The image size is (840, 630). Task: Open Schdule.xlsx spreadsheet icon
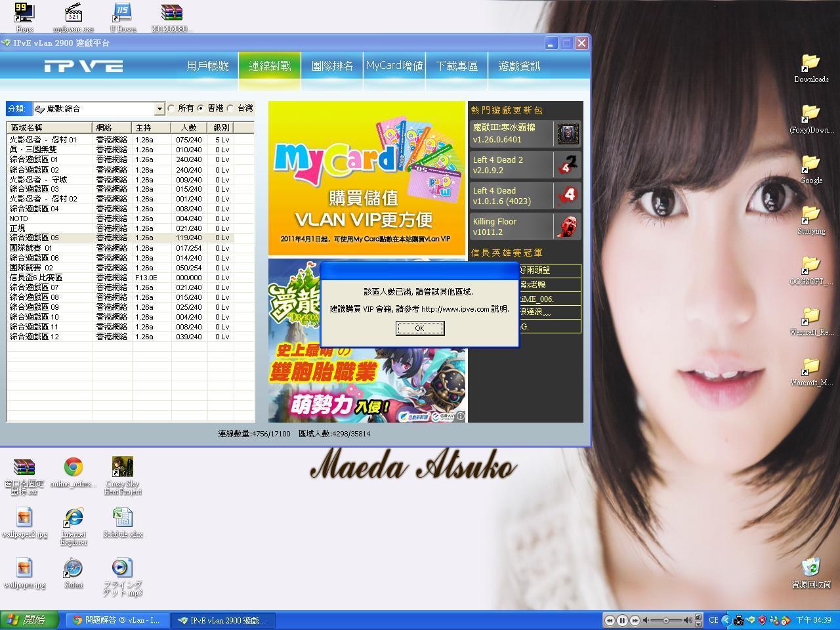pyautogui.click(x=123, y=523)
